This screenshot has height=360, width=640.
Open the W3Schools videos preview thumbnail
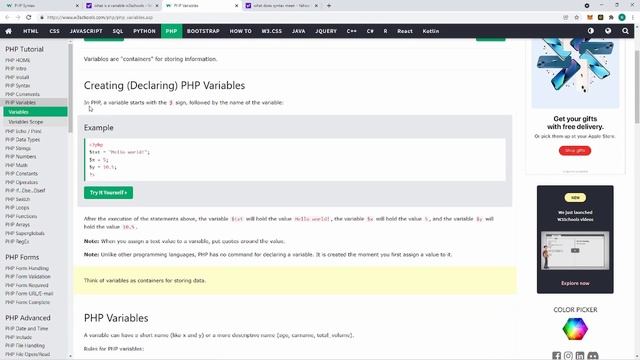click(x=575, y=251)
